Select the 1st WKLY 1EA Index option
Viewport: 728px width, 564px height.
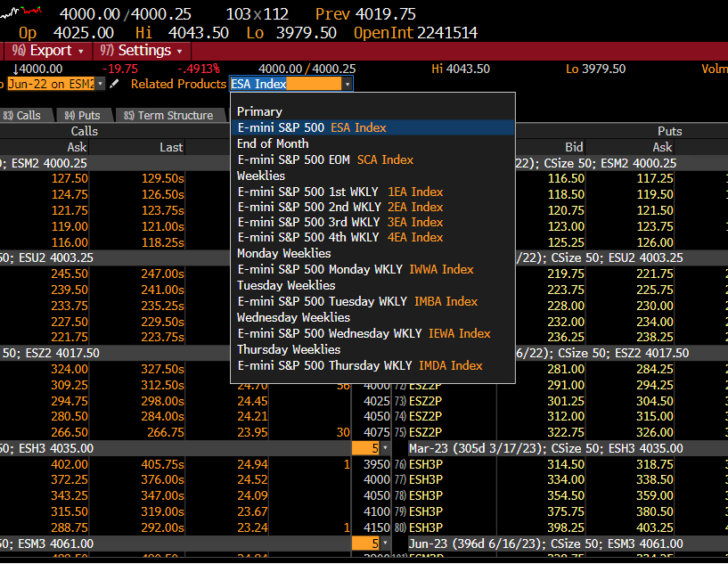coord(339,192)
